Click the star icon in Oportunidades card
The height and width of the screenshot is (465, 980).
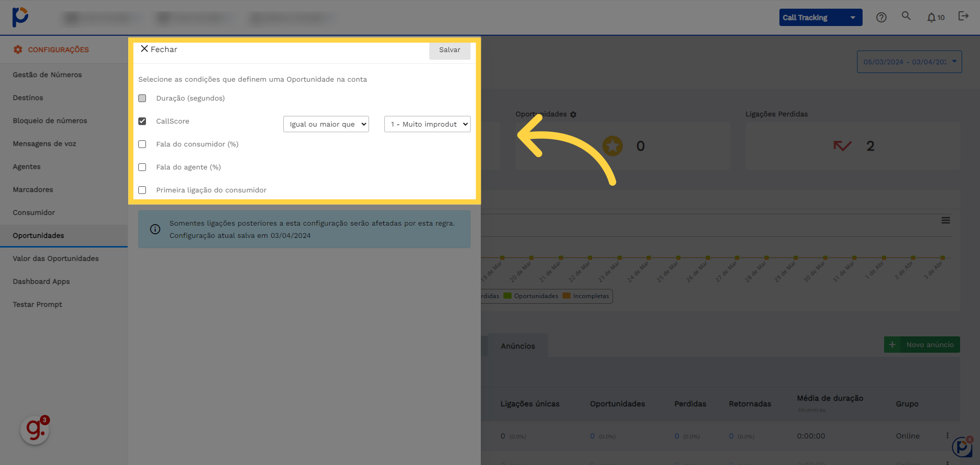(612, 146)
